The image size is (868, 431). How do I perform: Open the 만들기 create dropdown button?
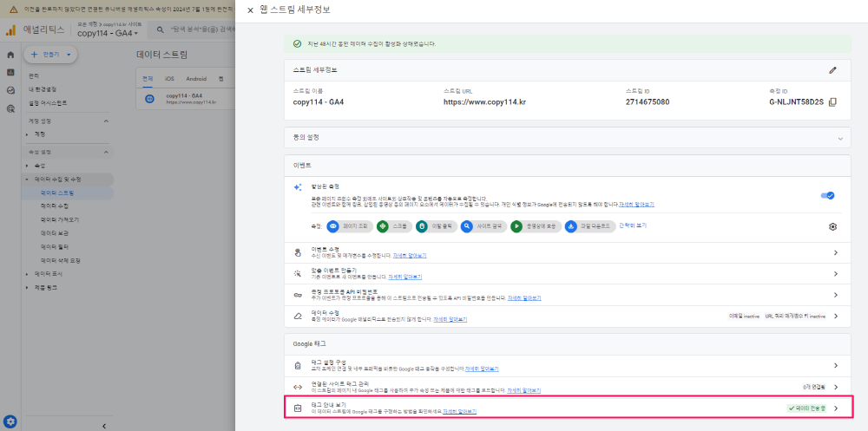coord(50,55)
